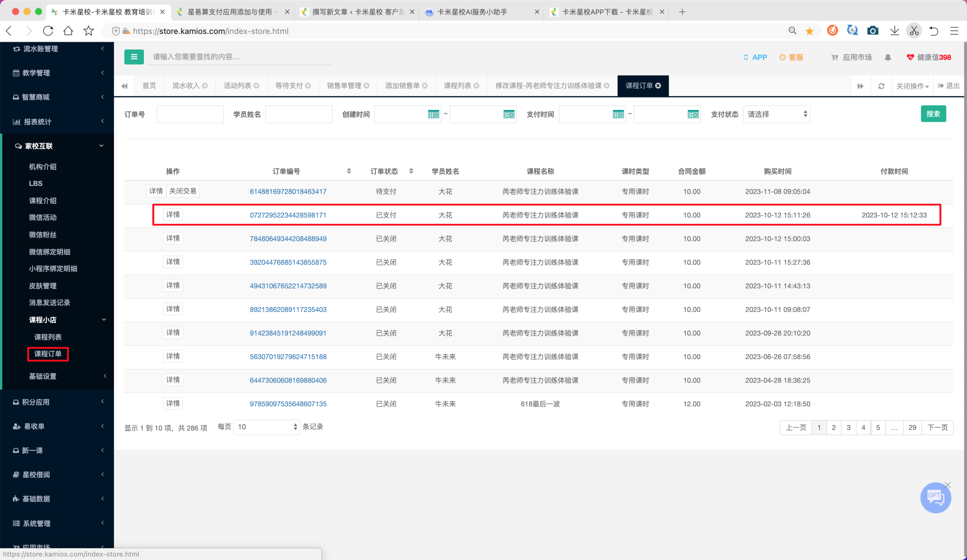Open calendar picker for payment end time
This screenshot has height=560, width=967.
coord(693,114)
